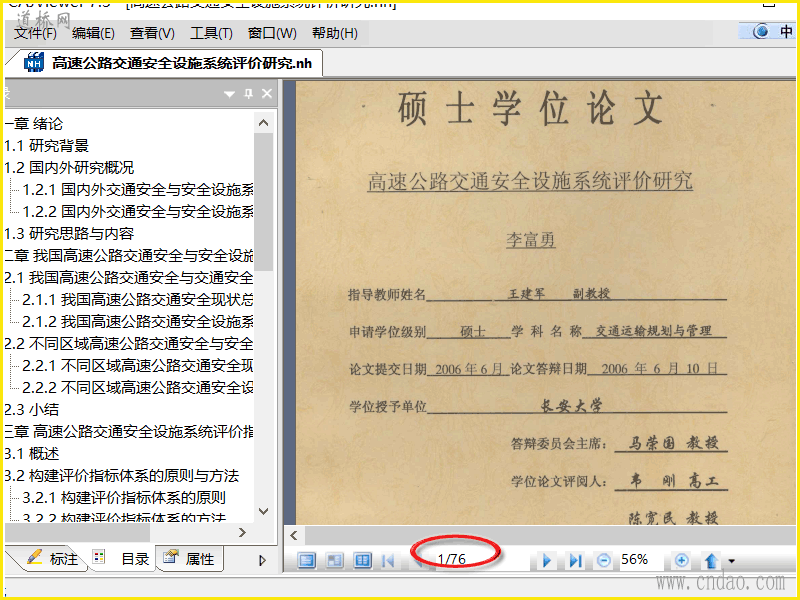
Task: Click the outline scrollbar up arrow
Action: click(263, 122)
